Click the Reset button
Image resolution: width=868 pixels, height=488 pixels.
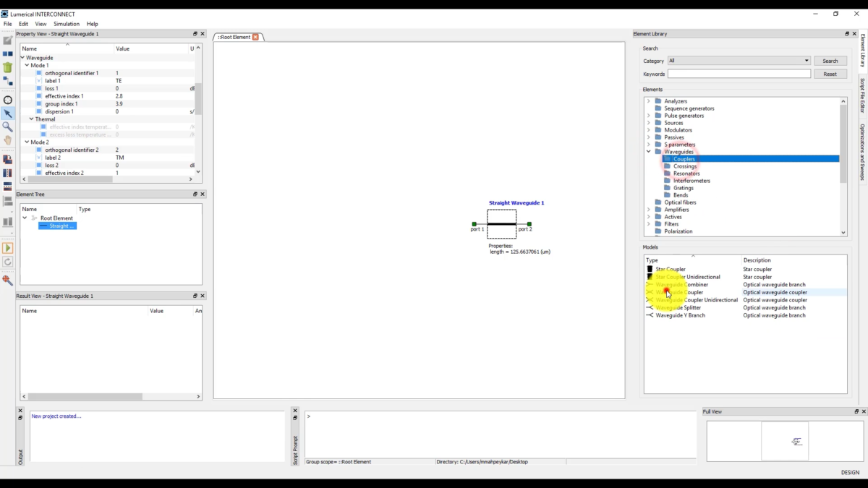coord(830,74)
